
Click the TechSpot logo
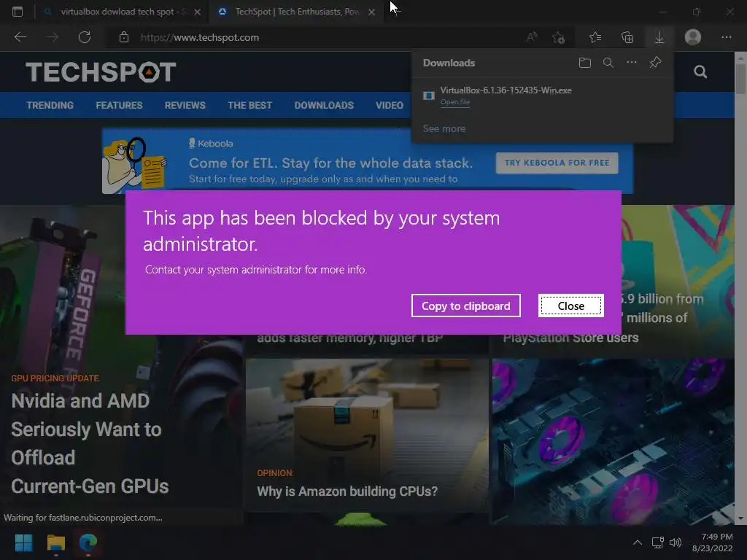pyautogui.click(x=101, y=72)
